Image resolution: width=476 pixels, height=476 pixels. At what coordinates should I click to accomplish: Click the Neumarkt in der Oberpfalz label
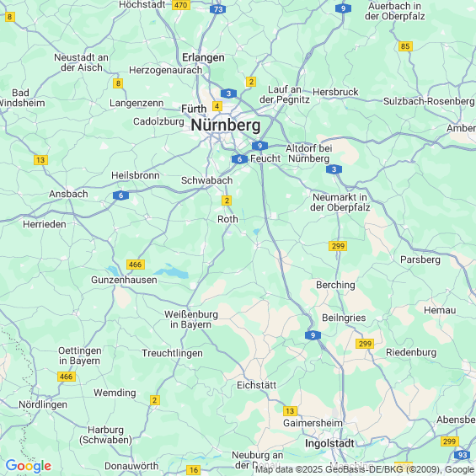(340, 202)
